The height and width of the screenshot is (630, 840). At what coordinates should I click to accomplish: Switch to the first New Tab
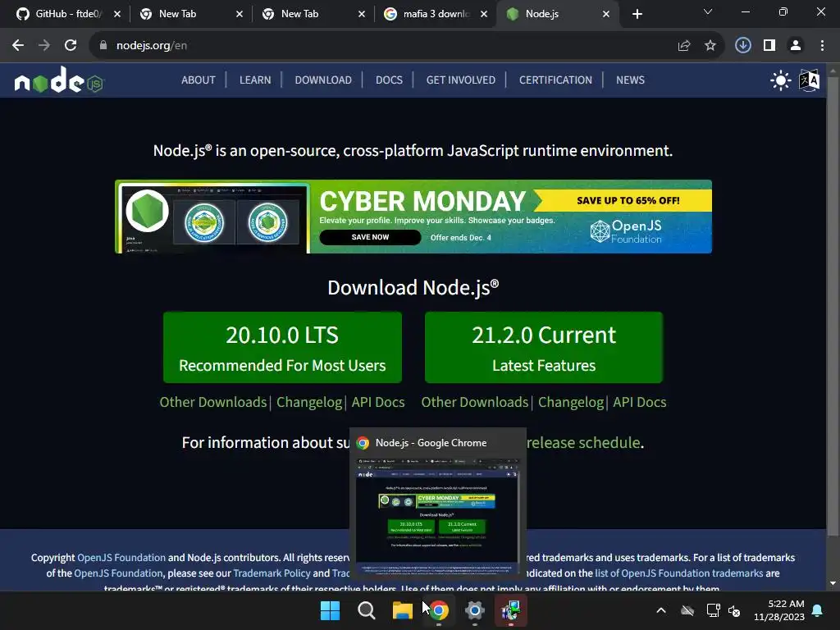point(190,14)
